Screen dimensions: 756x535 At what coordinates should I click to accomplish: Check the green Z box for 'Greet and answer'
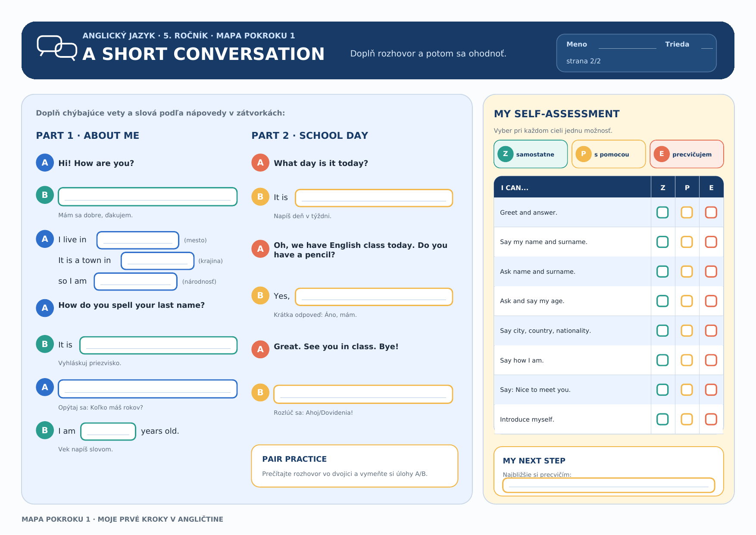click(x=662, y=213)
